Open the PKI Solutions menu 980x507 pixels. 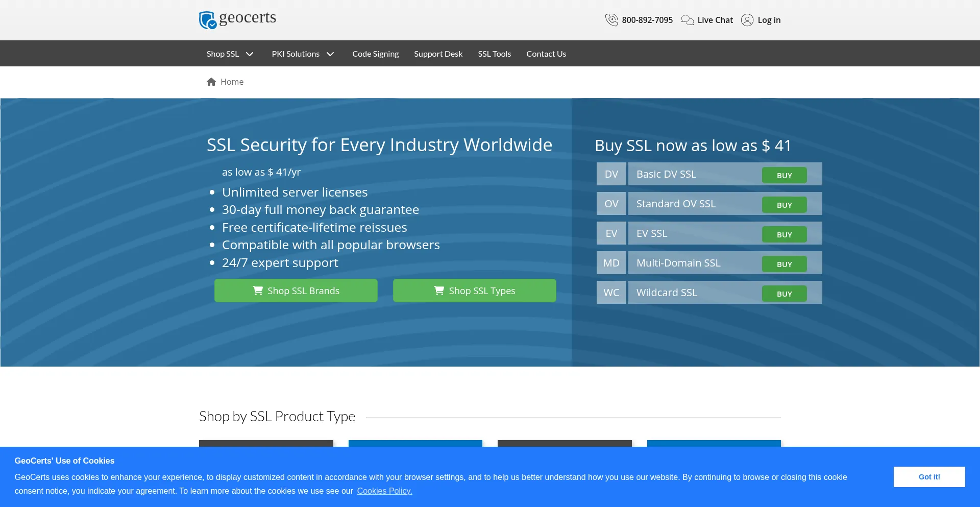296,54
